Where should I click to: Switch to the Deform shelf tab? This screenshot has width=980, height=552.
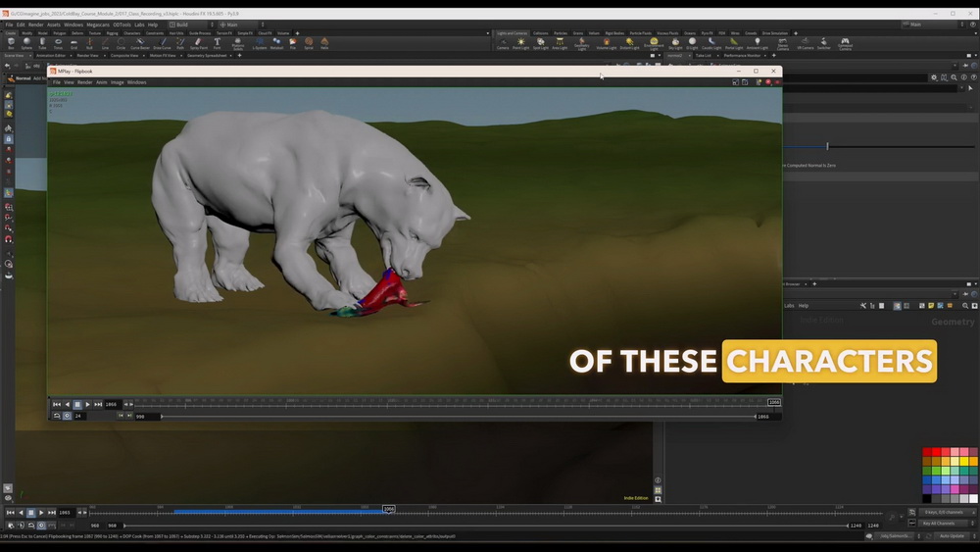coord(76,33)
